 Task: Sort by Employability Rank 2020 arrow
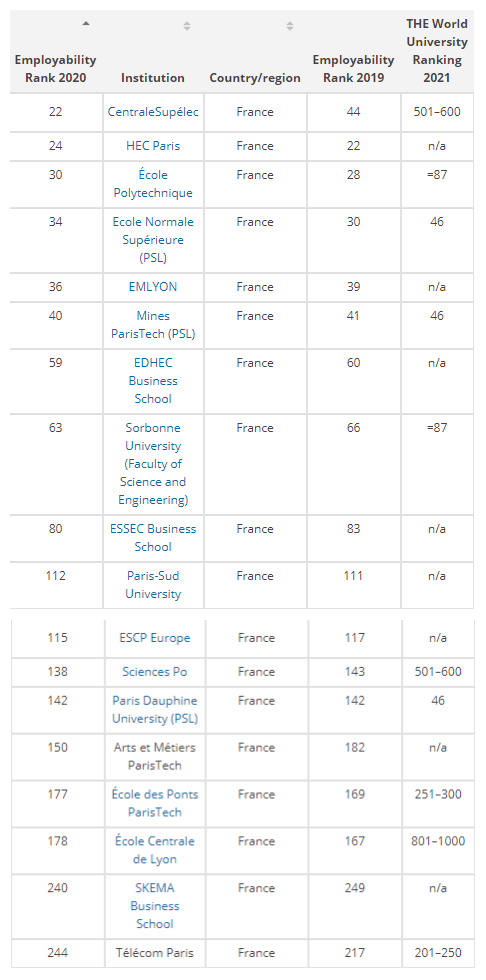pos(86,24)
